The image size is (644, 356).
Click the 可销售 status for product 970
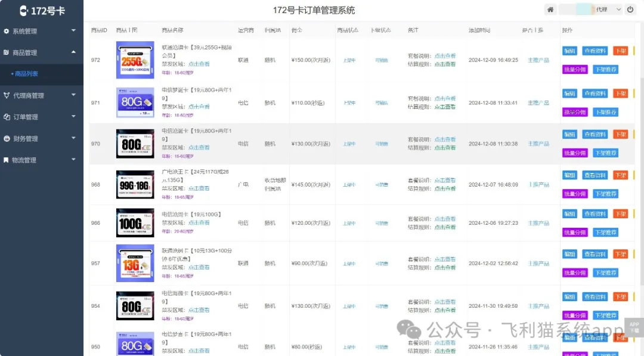click(x=382, y=144)
